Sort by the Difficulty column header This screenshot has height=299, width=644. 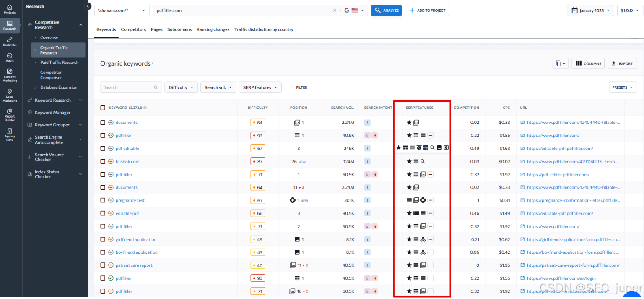257,108
